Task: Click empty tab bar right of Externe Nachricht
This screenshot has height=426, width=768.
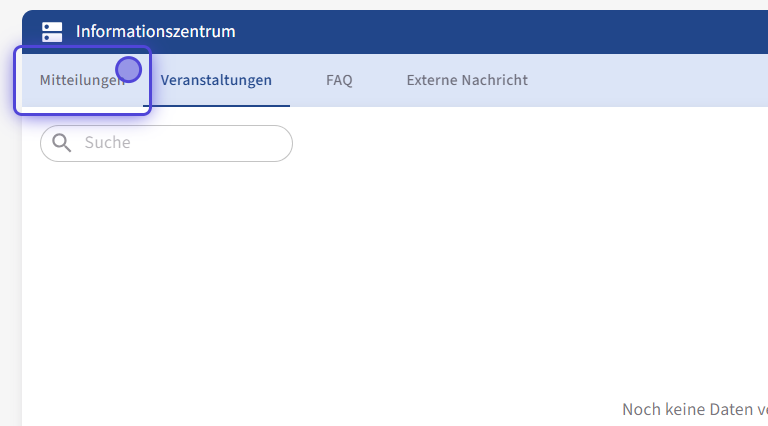Action: pos(650,80)
